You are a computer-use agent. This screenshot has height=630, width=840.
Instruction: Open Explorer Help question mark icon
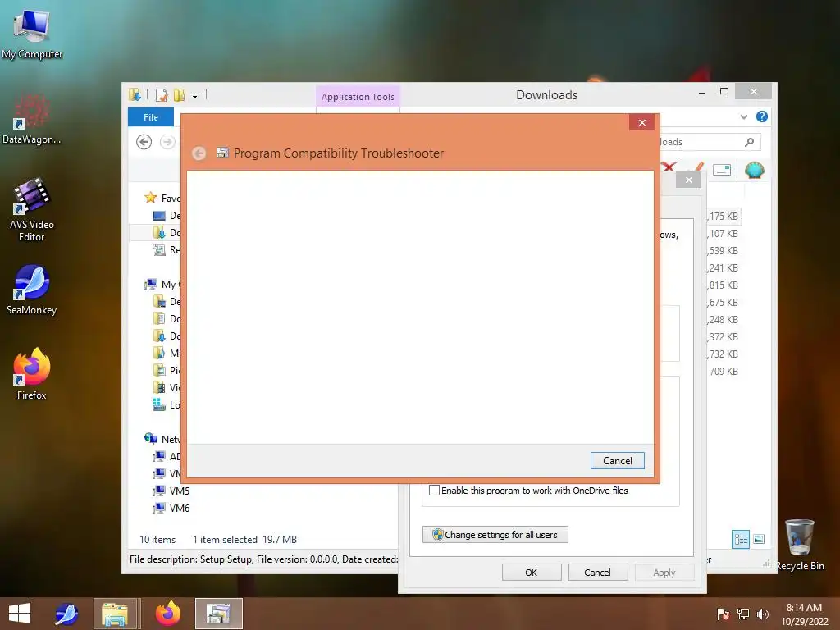click(762, 116)
